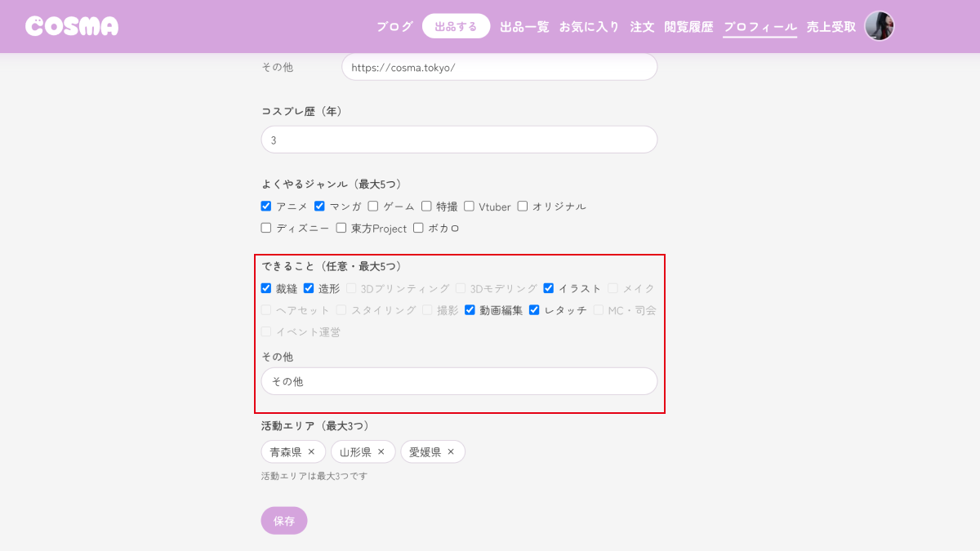This screenshot has height=551, width=980.
Task: Uncheck the アニメ genre checkbox
Action: coord(265,206)
